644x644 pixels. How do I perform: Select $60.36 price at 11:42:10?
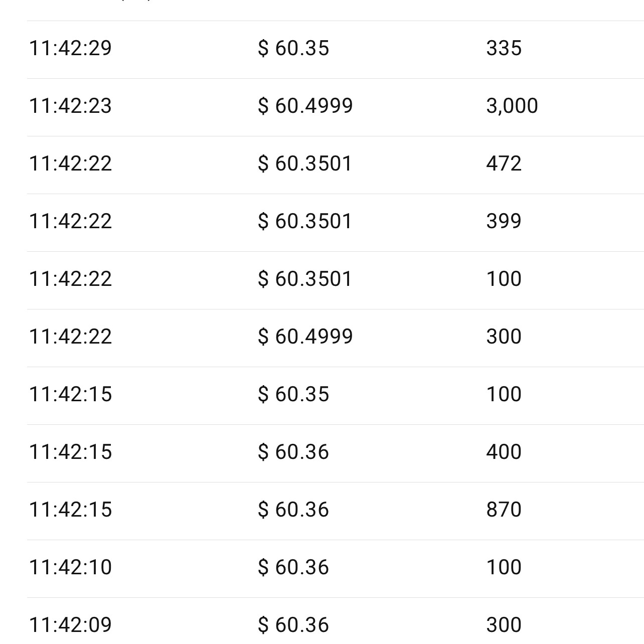(x=293, y=568)
